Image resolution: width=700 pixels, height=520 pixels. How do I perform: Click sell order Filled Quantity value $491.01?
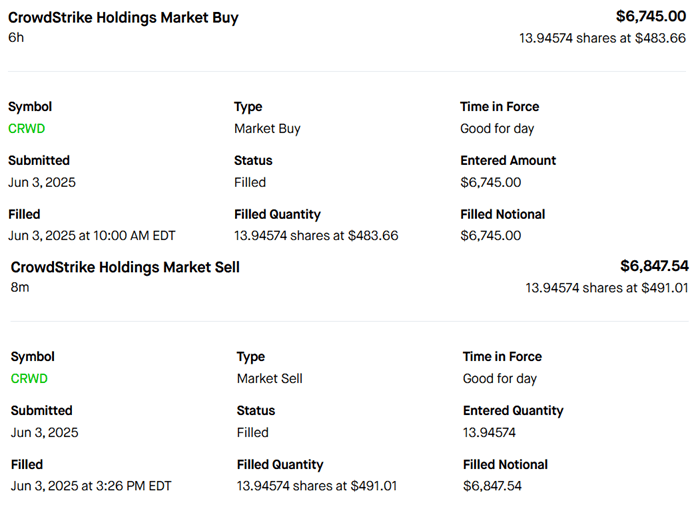(318, 486)
